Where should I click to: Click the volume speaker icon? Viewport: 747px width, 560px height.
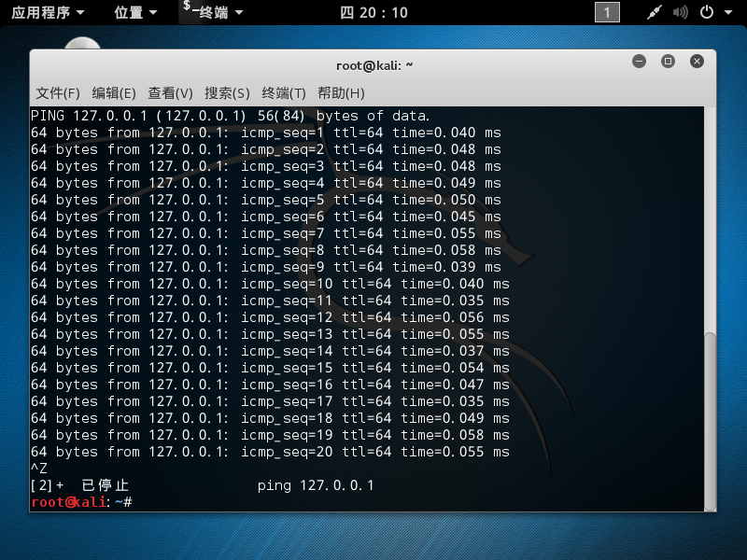pyautogui.click(x=681, y=12)
